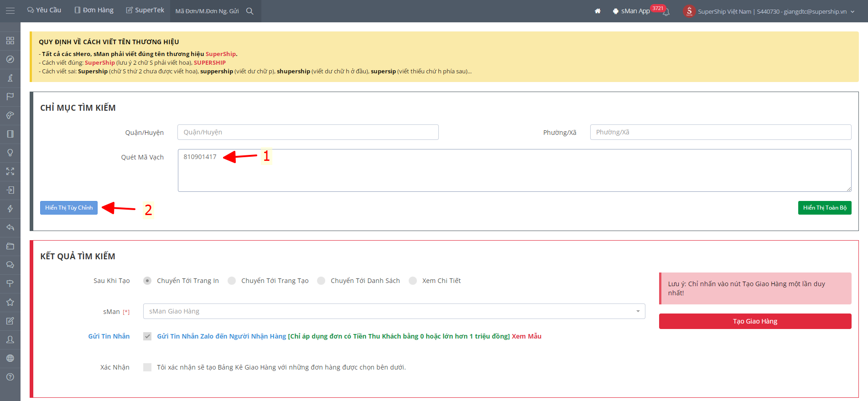Click the login arrow sidebar icon
The image size is (868, 401).
[10, 190]
